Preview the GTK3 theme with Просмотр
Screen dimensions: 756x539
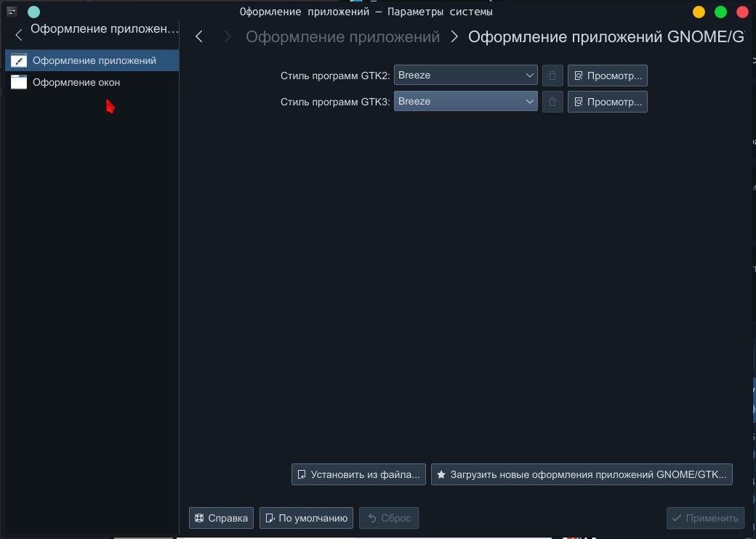(x=608, y=102)
